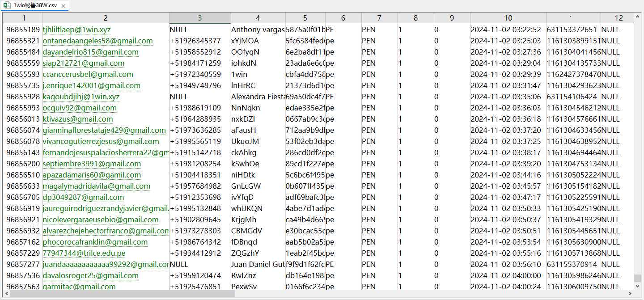The width and height of the screenshot is (644, 300).
Task: Select the cell reading iohkdN
Action: 258,63
